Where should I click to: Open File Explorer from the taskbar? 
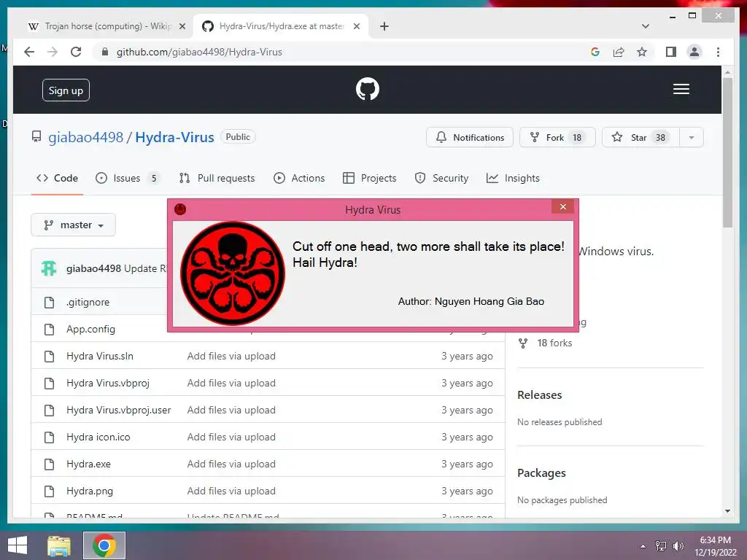(x=59, y=545)
